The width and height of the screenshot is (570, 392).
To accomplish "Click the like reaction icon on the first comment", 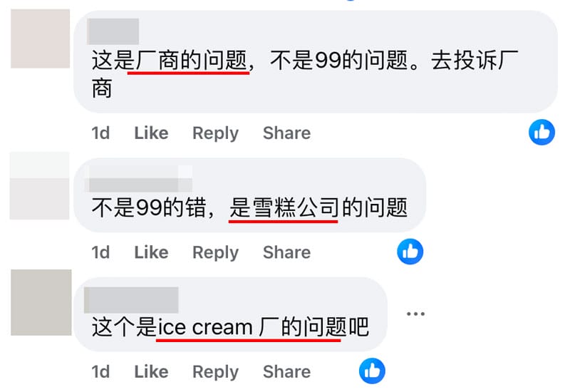I will click(x=541, y=132).
